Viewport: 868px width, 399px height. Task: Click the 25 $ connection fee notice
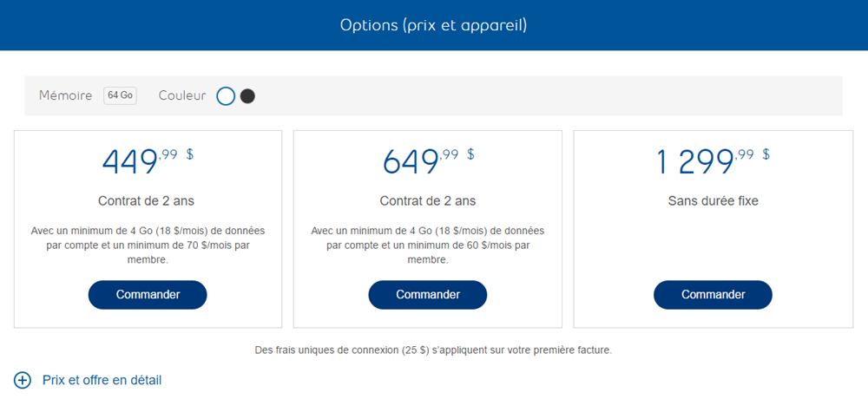click(x=433, y=350)
